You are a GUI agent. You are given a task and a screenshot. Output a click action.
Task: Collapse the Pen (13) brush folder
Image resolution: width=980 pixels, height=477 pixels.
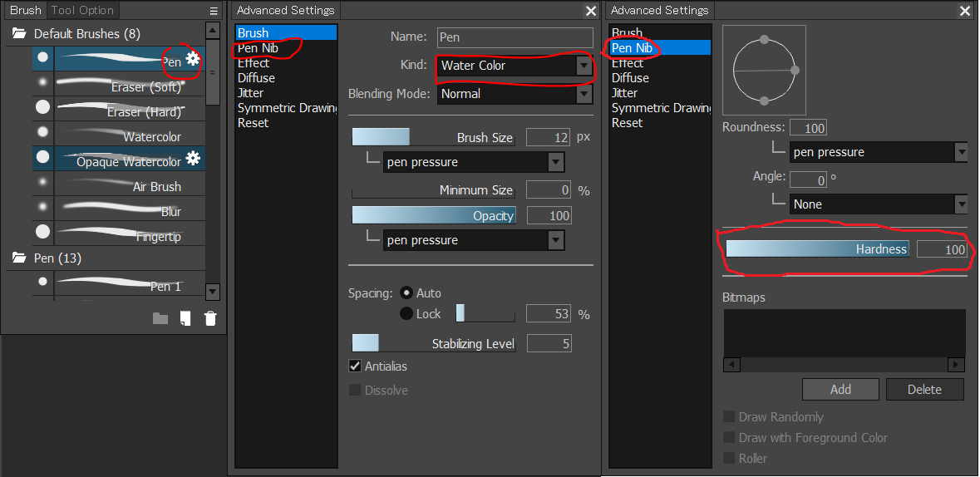tap(18, 258)
